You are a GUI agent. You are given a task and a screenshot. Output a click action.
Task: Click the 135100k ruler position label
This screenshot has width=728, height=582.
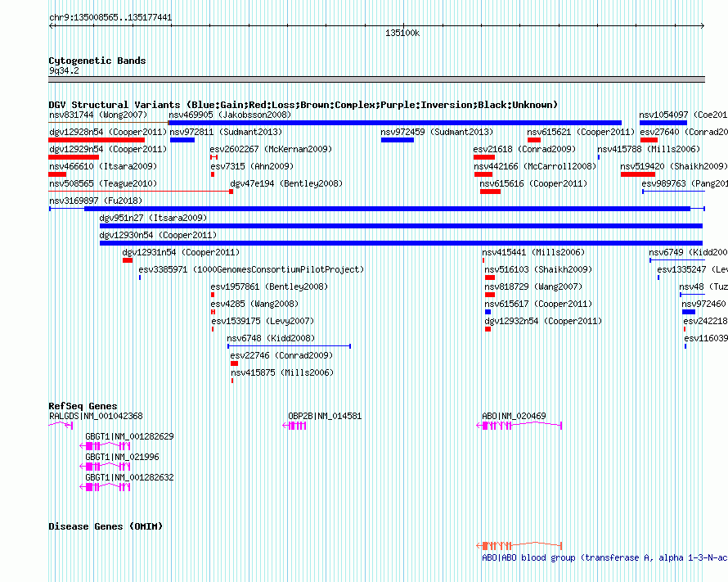[402, 33]
